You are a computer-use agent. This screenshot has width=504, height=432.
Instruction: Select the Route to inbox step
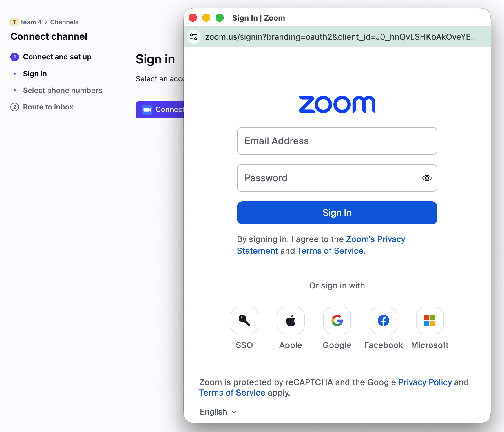pos(48,107)
